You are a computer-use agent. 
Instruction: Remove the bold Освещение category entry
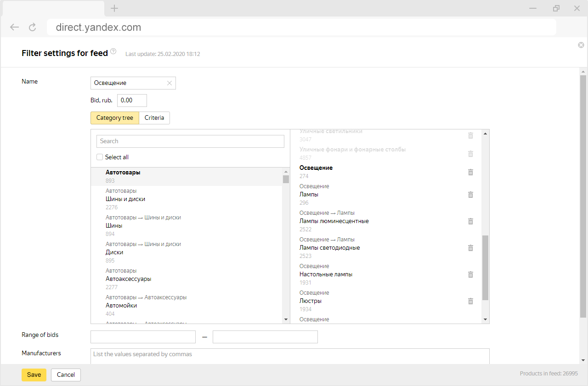point(470,172)
